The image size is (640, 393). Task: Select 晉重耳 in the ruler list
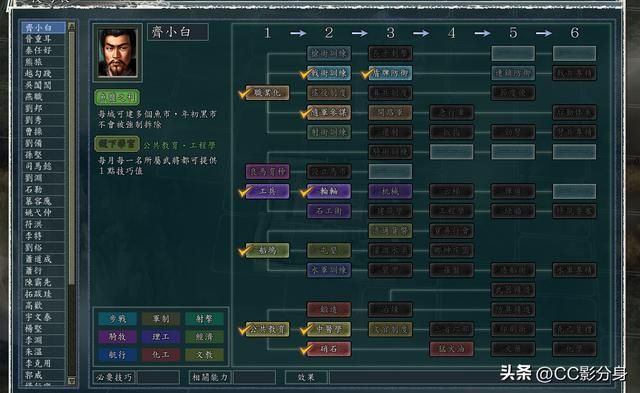[43, 39]
